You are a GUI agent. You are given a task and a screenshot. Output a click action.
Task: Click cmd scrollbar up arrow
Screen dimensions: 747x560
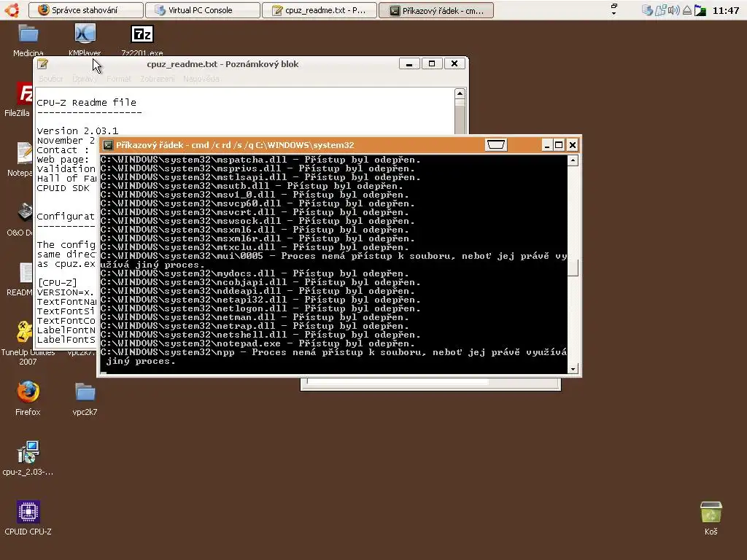573,160
